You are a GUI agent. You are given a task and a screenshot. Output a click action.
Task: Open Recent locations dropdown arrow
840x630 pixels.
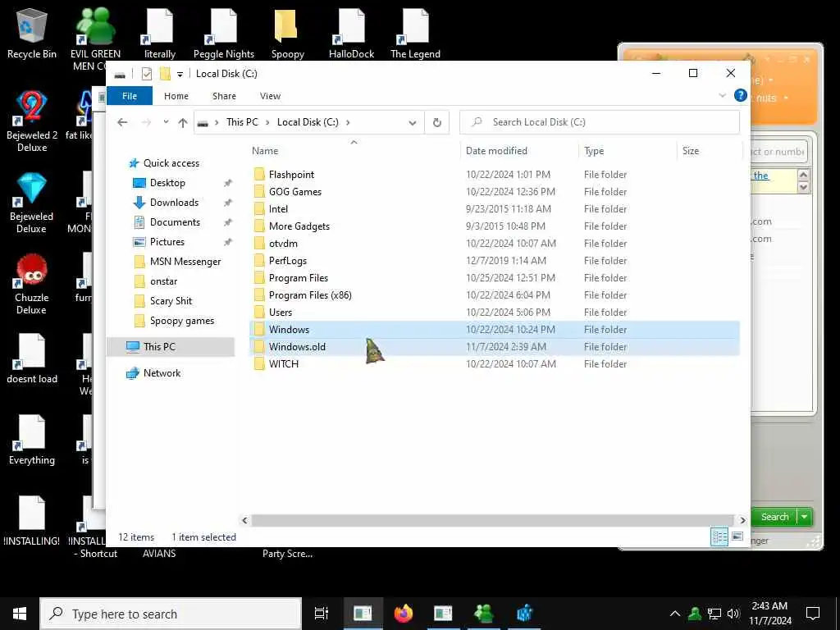(166, 122)
